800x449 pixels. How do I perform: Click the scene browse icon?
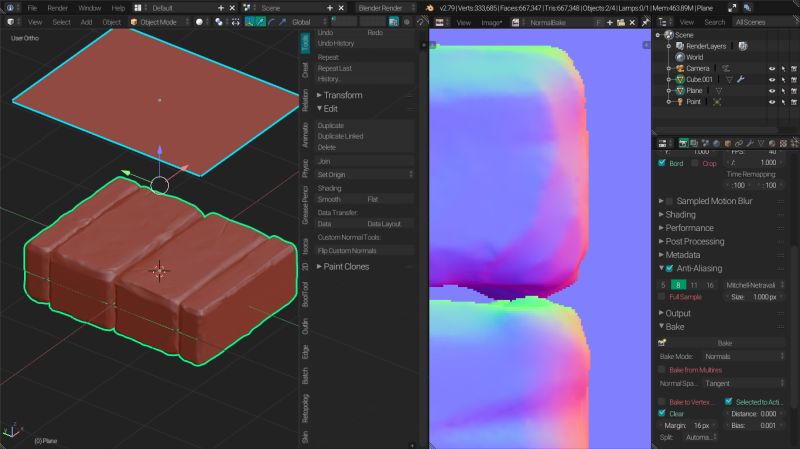[x=247, y=8]
